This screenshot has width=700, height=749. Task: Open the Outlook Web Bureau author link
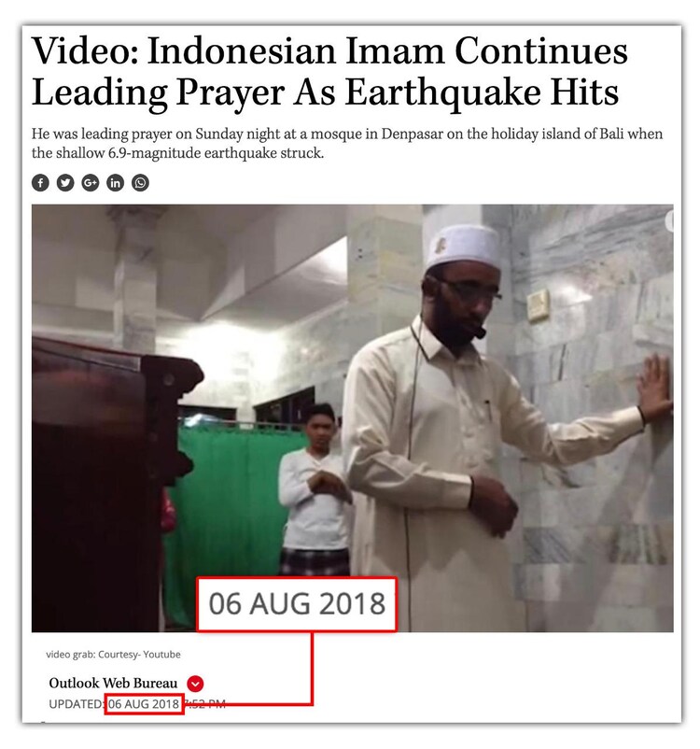(x=113, y=683)
